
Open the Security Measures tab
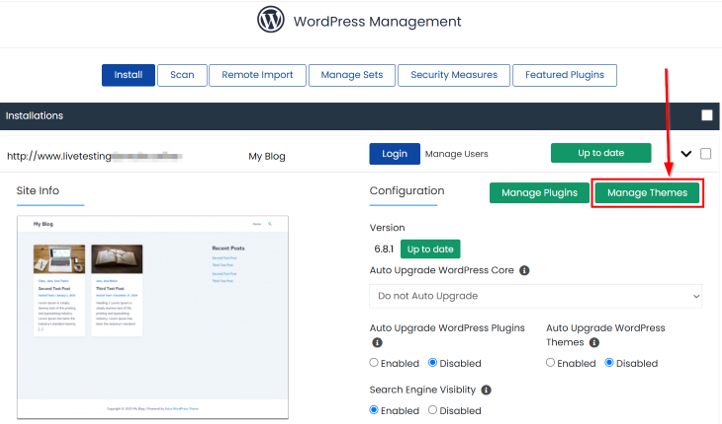[454, 75]
